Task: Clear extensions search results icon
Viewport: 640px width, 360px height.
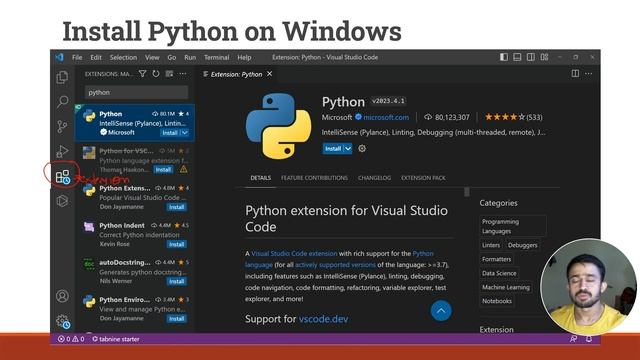Action: (169, 74)
